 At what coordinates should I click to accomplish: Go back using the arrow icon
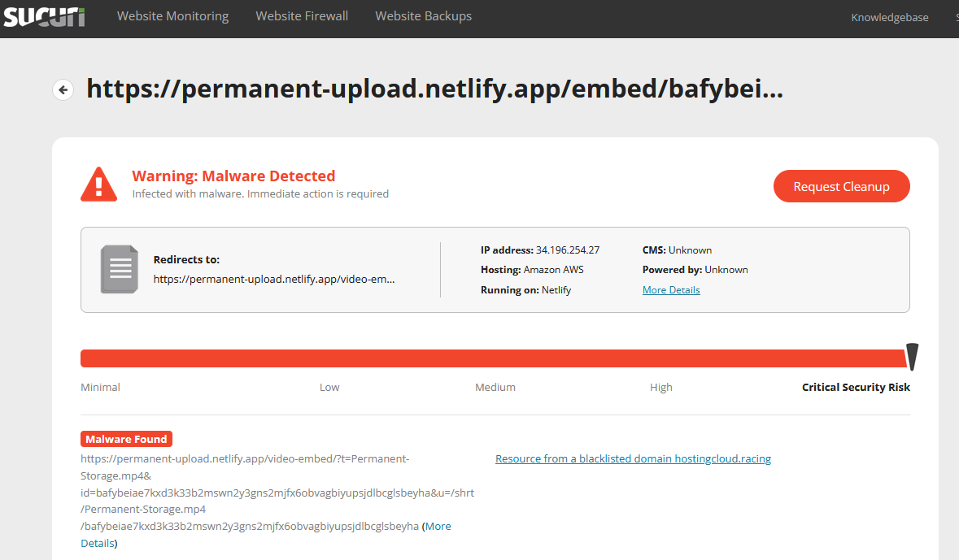click(x=63, y=89)
